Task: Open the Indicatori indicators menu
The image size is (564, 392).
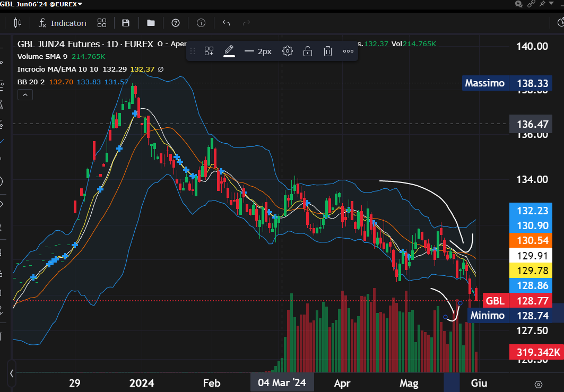Action: pyautogui.click(x=62, y=23)
